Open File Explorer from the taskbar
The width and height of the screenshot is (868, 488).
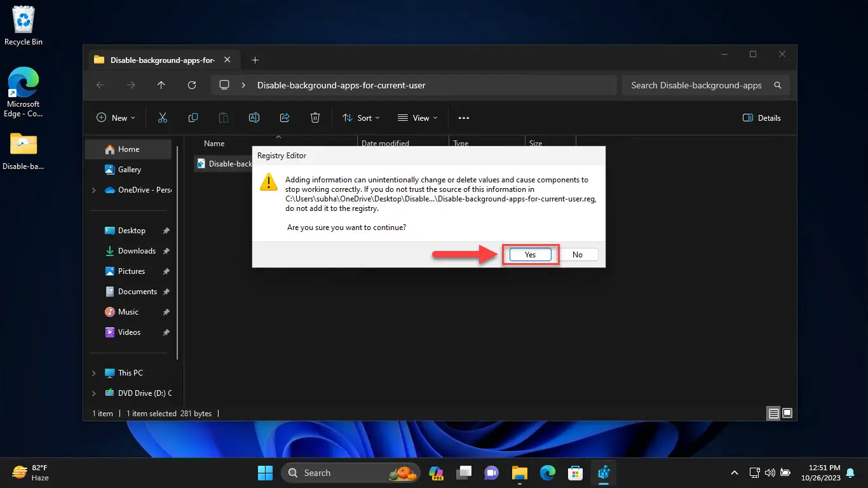pyautogui.click(x=520, y=473)
